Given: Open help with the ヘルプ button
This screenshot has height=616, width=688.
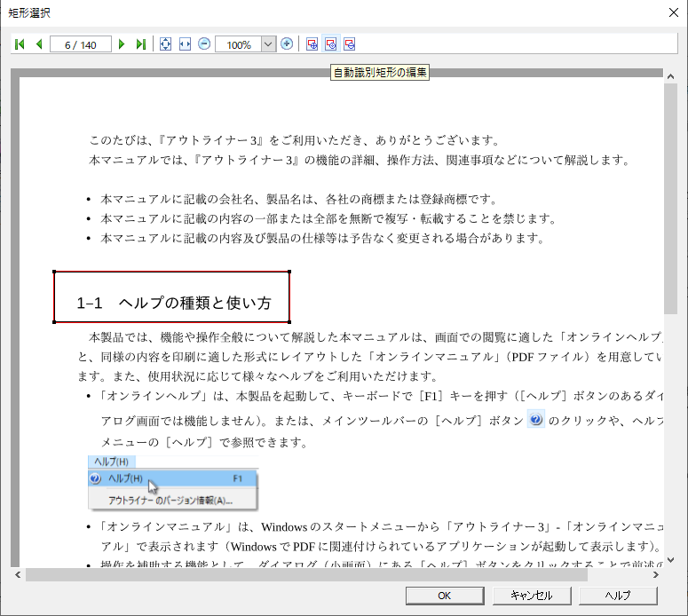Looking at the screenshot, I should coord(618,596).
